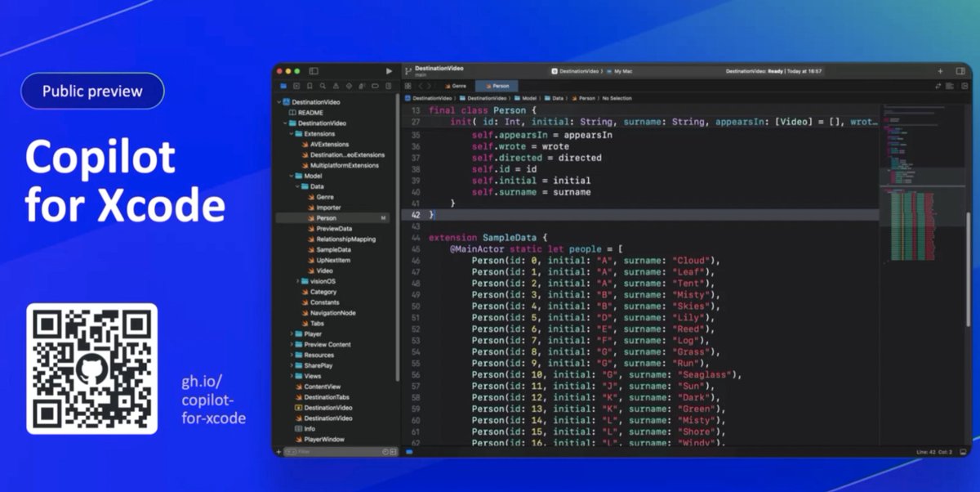The height and width of the screenshot is (492, 980).
Task: Click No Selection in jump bar
Action: [x=617, y=98]
